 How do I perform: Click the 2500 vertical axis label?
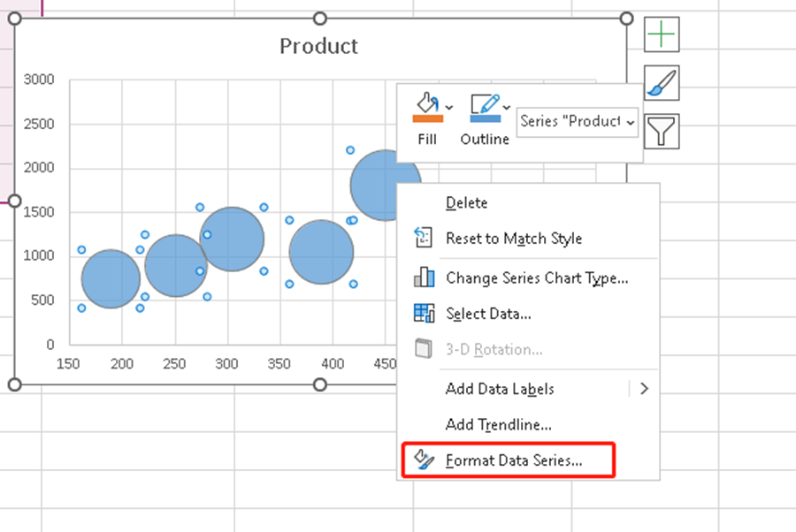point(39,124)
